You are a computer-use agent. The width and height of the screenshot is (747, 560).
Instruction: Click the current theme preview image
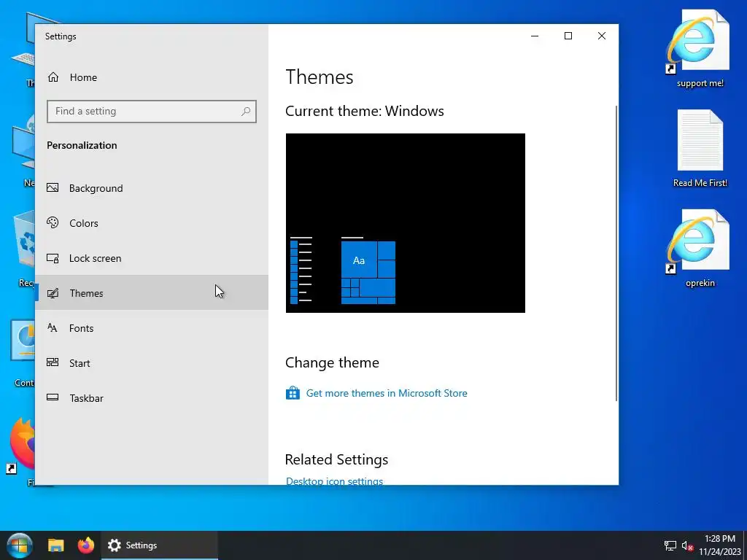(x=406, y=223)
